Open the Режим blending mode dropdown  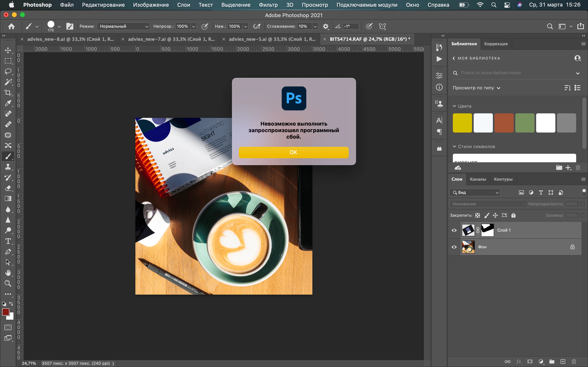tap(123, 27)
